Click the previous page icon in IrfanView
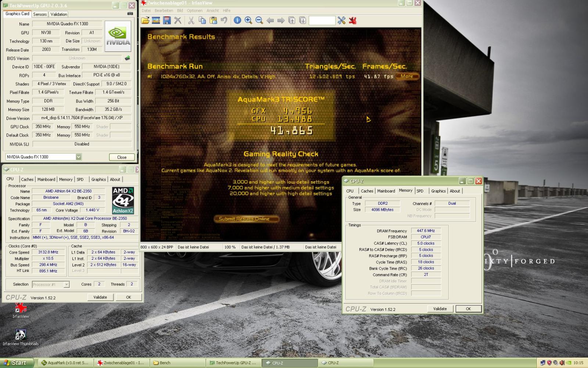The image size is (588, 368). point(292,20)
